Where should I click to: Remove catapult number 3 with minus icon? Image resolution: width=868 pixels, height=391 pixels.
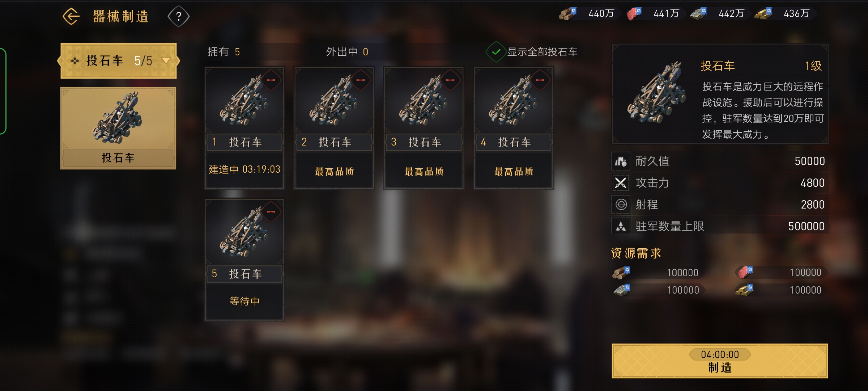tap(450, 80)
